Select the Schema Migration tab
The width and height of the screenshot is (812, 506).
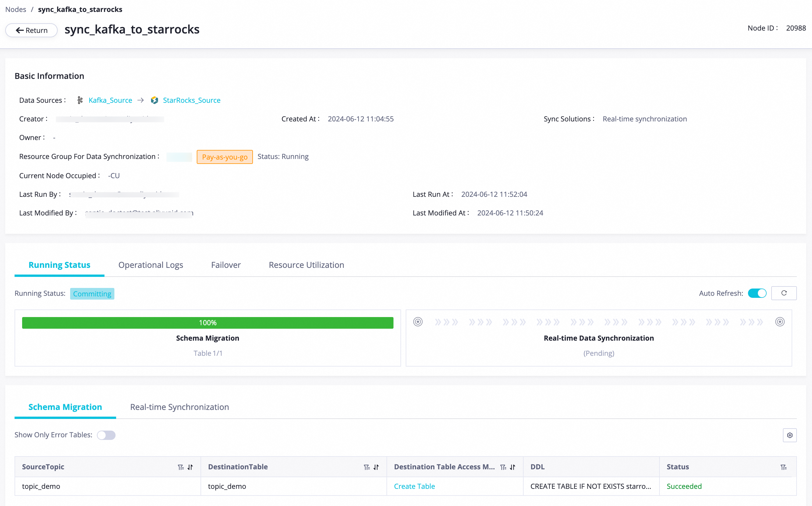[x=65, y=407]
